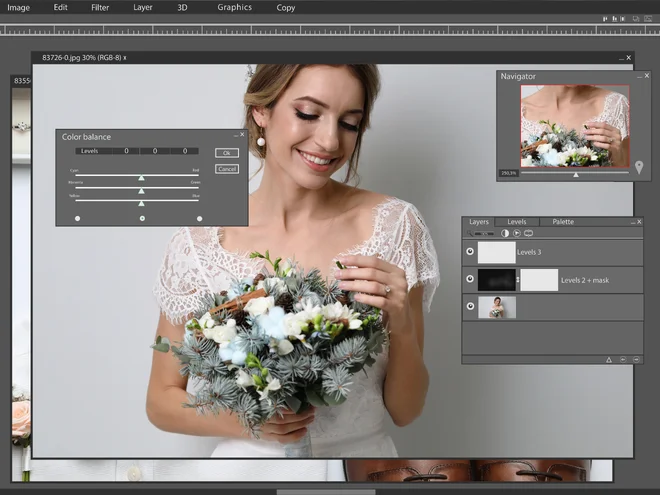Toggle visibility of Levels 2 + mask layer
Image resolution: width=660 pixels, height=495 pixels.
pyautogui.click(x=470, y=280)
